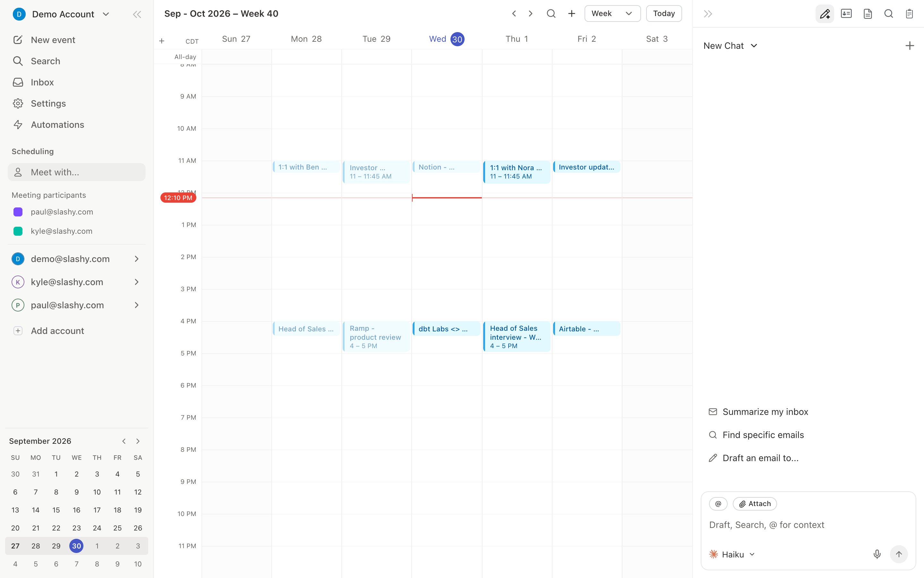Open the Haiku model selector
Viewport: 924px width, 578px height.
point(732,554)
